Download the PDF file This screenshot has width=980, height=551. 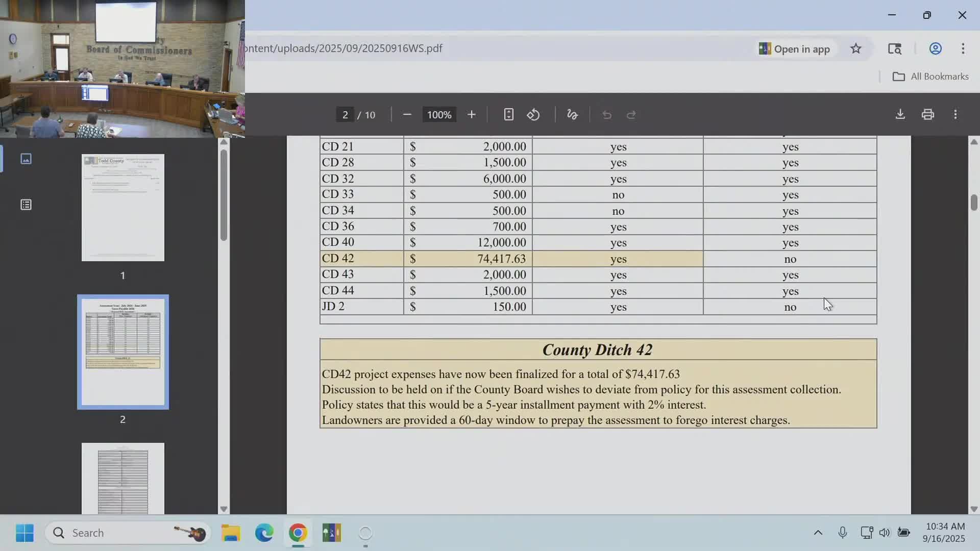click(x=900, y=114)
